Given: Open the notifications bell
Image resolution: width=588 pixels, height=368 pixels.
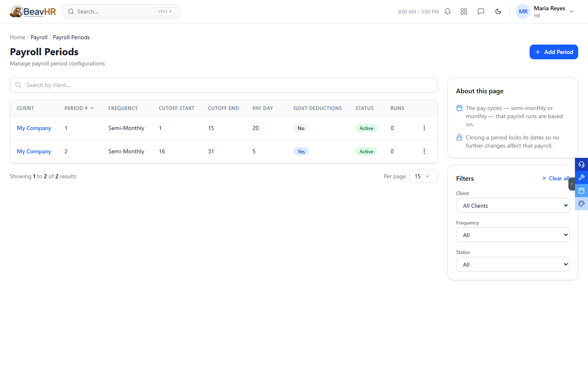Looking at the screenshot, I should (448, 11).
